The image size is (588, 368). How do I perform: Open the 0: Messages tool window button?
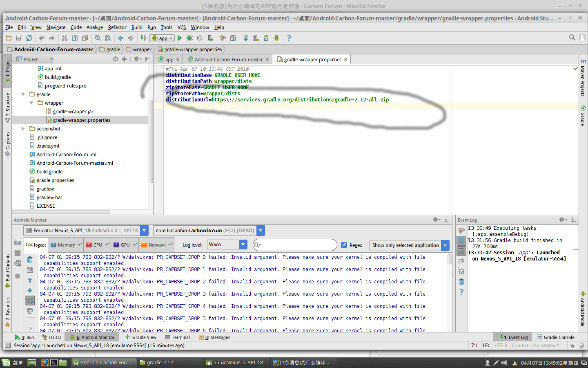(x=214, y=337)
